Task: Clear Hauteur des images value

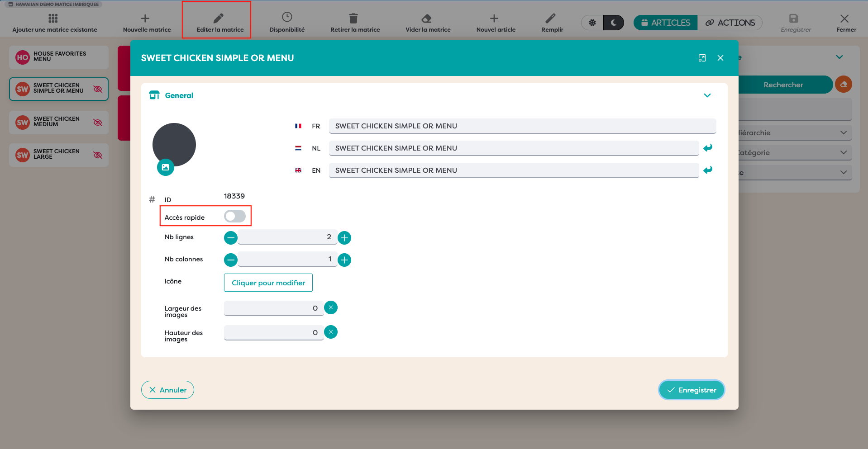Action: click(x=331, y=332)
